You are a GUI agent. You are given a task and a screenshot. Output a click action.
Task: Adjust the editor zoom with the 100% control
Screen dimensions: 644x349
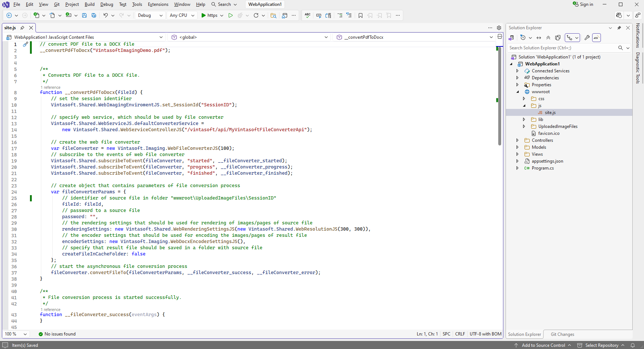coord(16,334)
